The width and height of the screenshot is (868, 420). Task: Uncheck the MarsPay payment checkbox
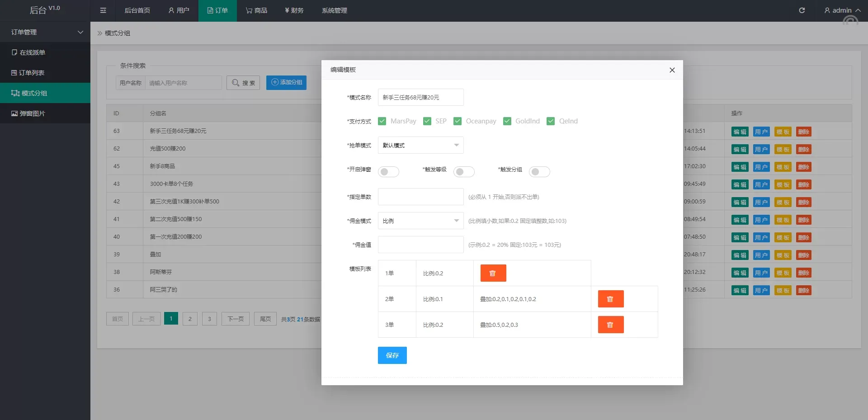click(x=382, y=121)
